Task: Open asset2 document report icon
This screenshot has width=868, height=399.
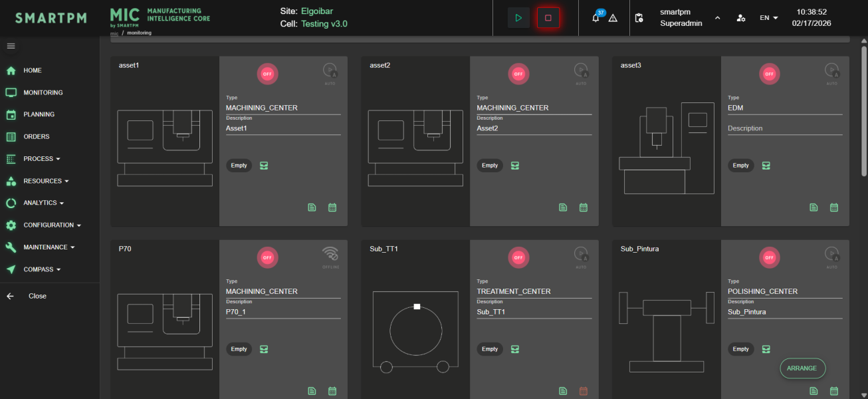Action: click(563, 207)
